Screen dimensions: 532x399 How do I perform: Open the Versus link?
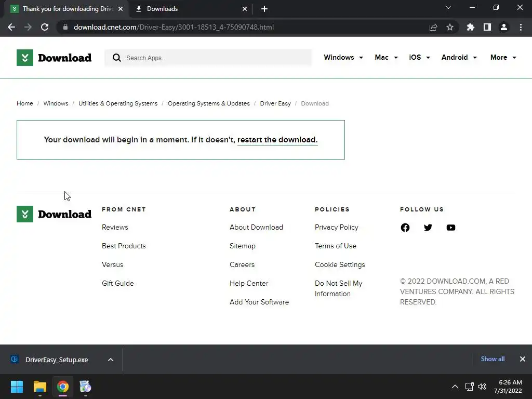coord(112,264)
